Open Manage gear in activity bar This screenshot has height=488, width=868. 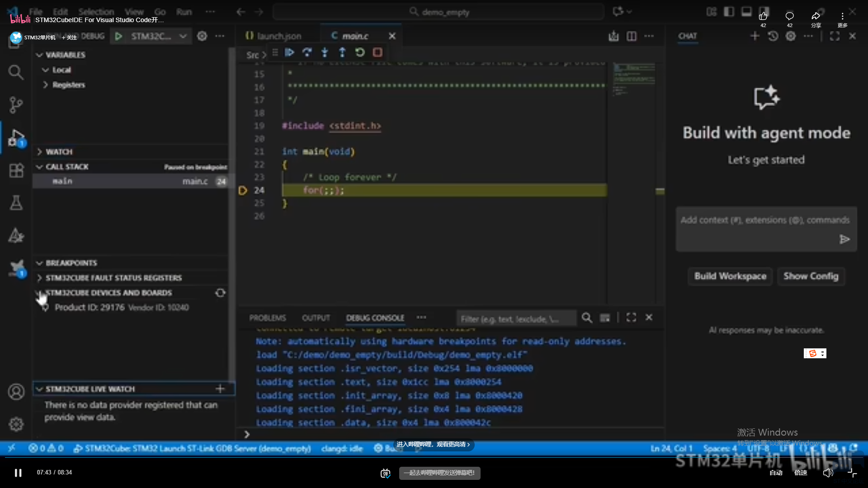[16, 424]
